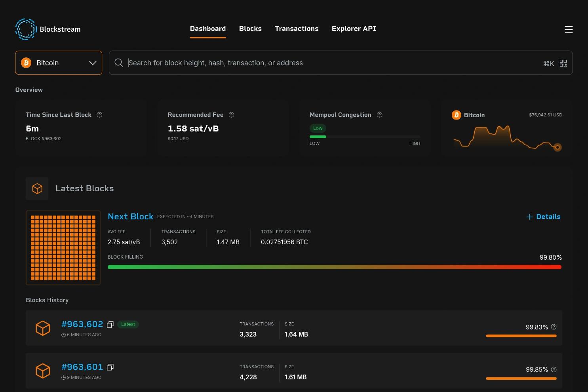Open the Bitcoin network dropdown
The width and height of the screenshot is (588, 392).
tap(59, 63)
